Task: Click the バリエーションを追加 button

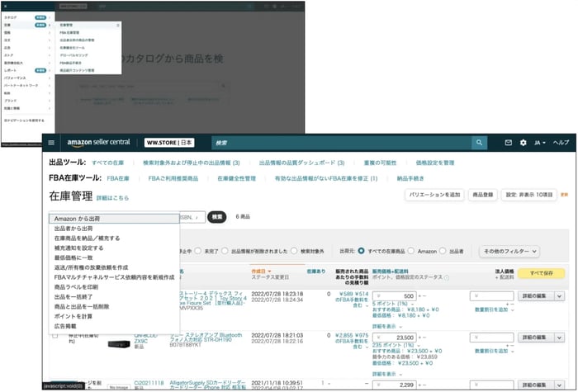Action: point(434,195)
